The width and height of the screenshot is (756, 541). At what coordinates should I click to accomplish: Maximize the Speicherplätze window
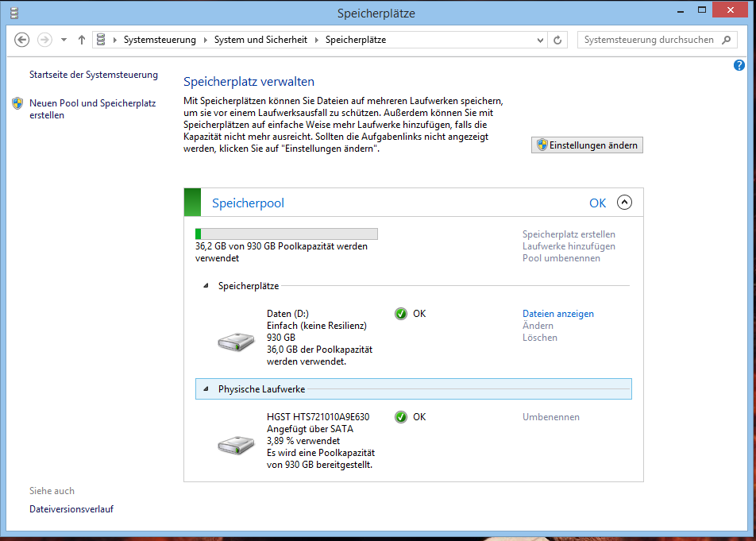701,10
